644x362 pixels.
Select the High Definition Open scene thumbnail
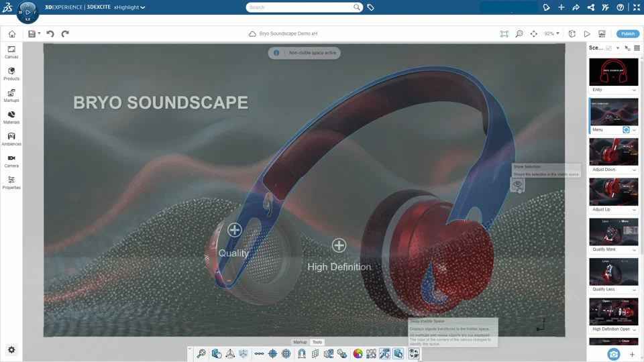(614, 312)
